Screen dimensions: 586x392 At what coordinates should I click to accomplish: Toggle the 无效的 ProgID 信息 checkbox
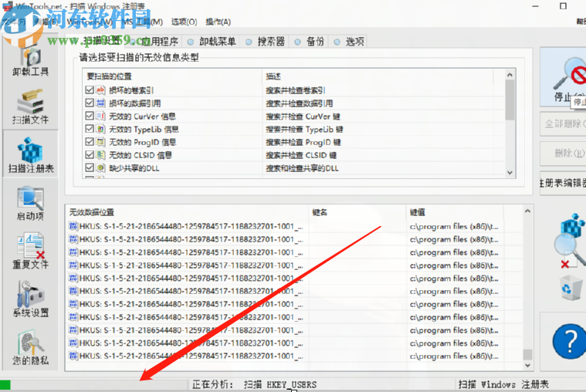[x=90, y=142]
